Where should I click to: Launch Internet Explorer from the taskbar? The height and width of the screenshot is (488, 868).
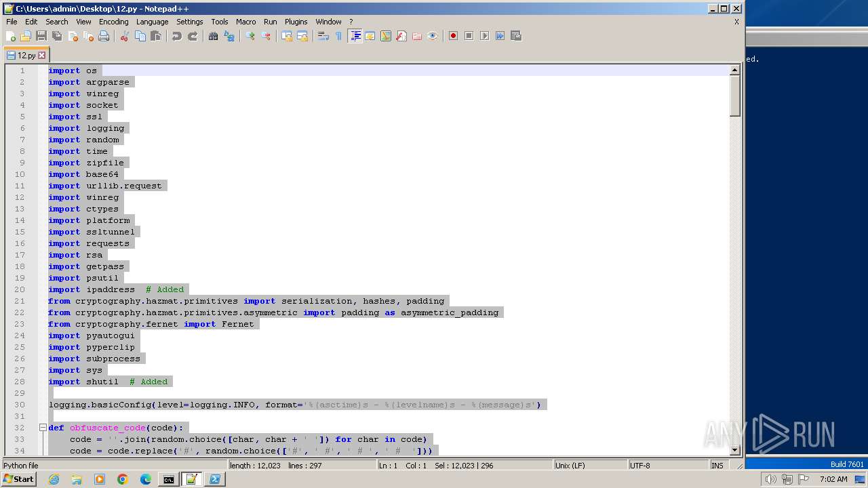[x=54, y=479]
